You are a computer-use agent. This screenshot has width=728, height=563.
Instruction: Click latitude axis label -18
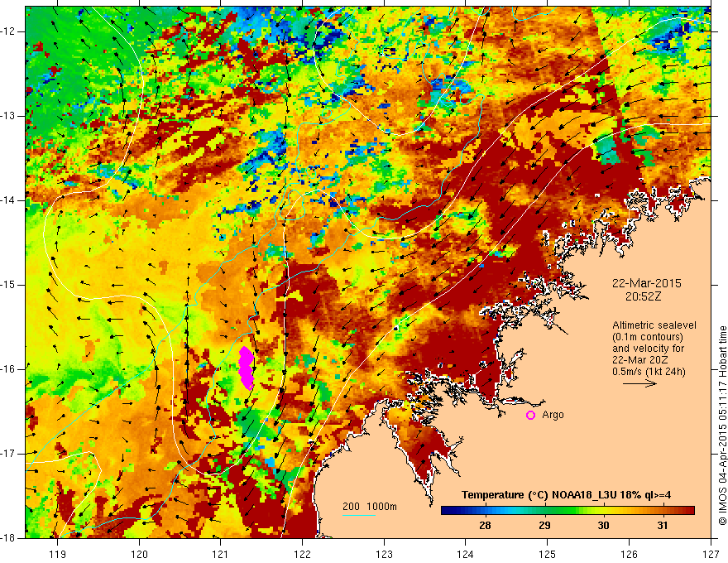click(x=9, y=538)
